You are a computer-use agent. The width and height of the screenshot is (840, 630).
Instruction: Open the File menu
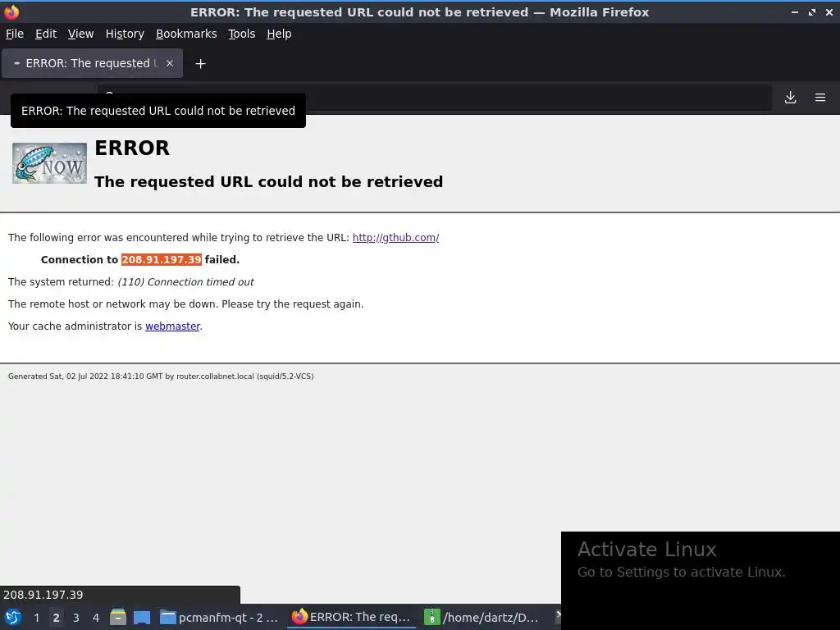[15, 34]
